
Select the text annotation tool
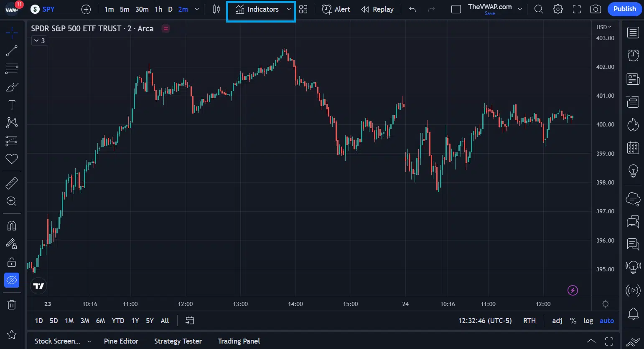(x=12, y=105)
